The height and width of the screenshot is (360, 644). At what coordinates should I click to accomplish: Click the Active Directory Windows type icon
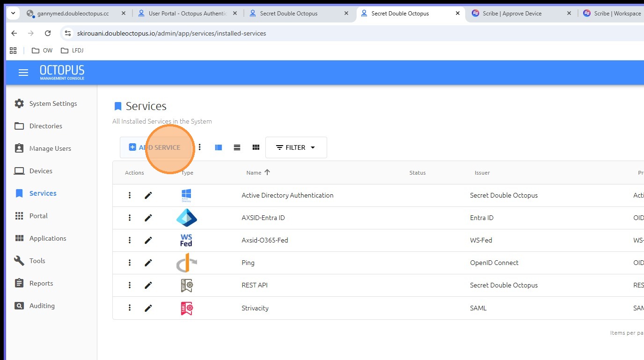(186, 195)
